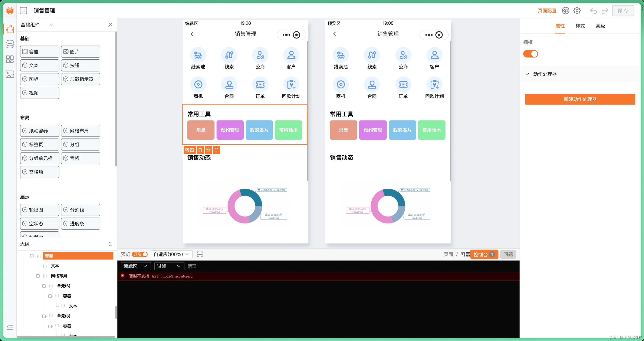Viewport: 644px width, 341px height.
Task: Collapse the 网格布局 tree node
Action: (38, 276)
